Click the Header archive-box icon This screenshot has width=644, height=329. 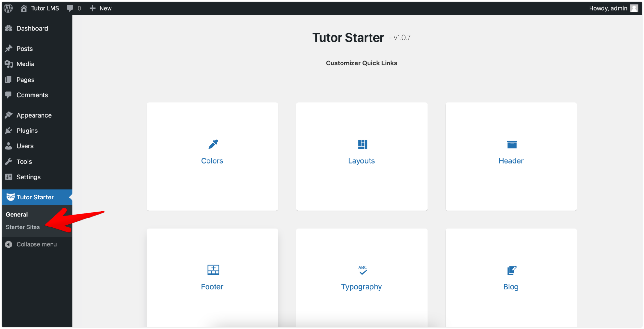tap(512, 144)
